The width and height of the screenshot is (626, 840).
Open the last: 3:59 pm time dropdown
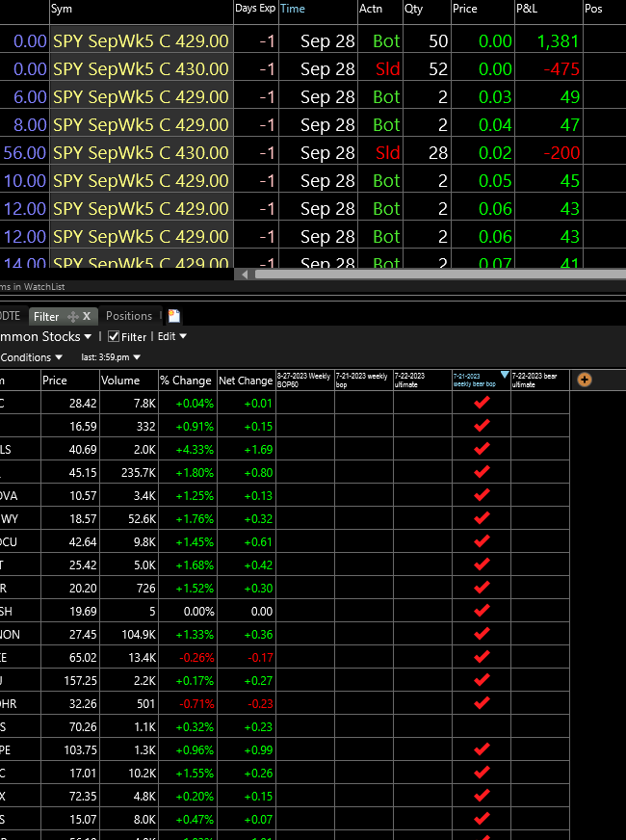tap(110, 357)
